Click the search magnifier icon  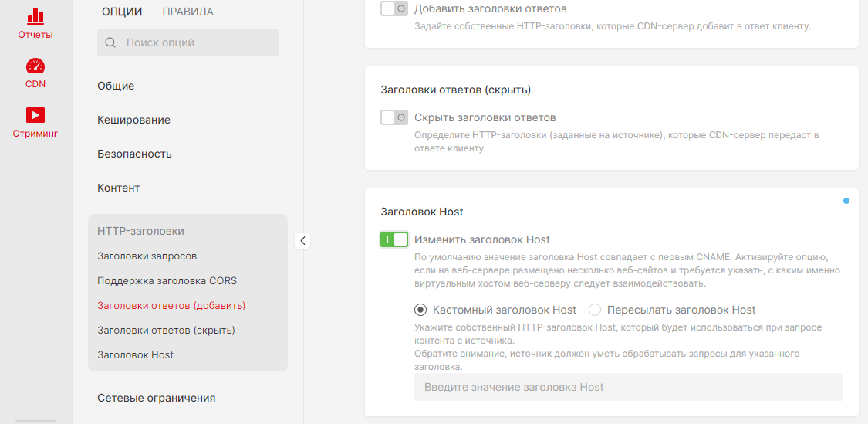(110, 43)
